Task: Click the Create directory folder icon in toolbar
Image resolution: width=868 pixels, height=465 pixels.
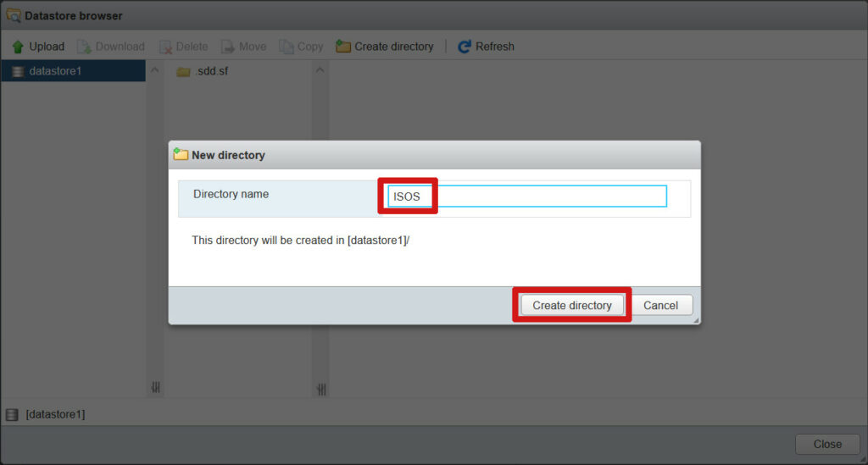Action: 343,47
